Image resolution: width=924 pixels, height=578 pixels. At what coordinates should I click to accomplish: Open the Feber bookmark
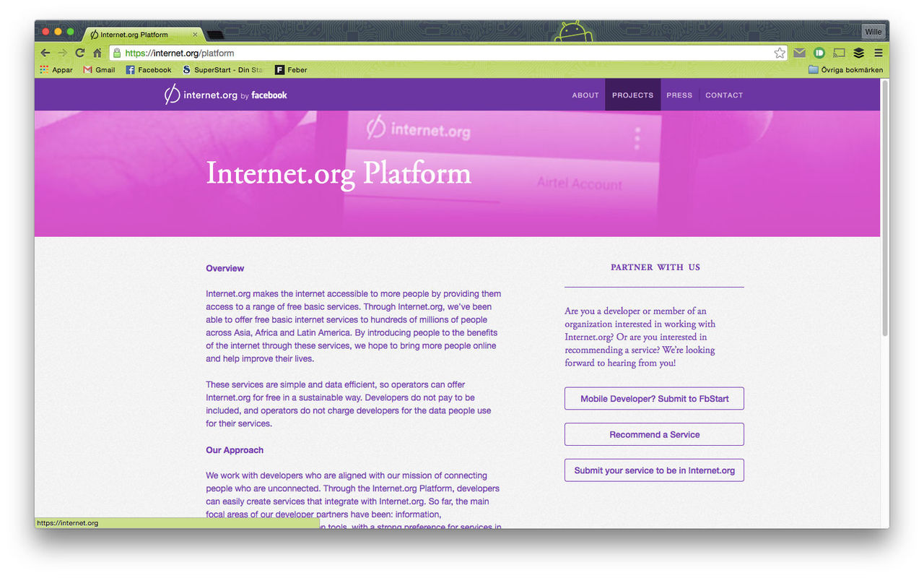291,70
